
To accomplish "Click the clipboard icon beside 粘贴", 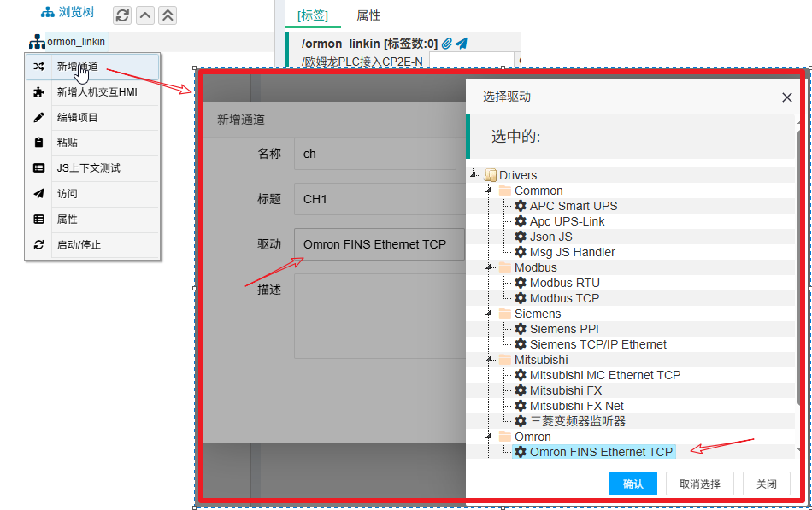I will [x=38, y=143].
